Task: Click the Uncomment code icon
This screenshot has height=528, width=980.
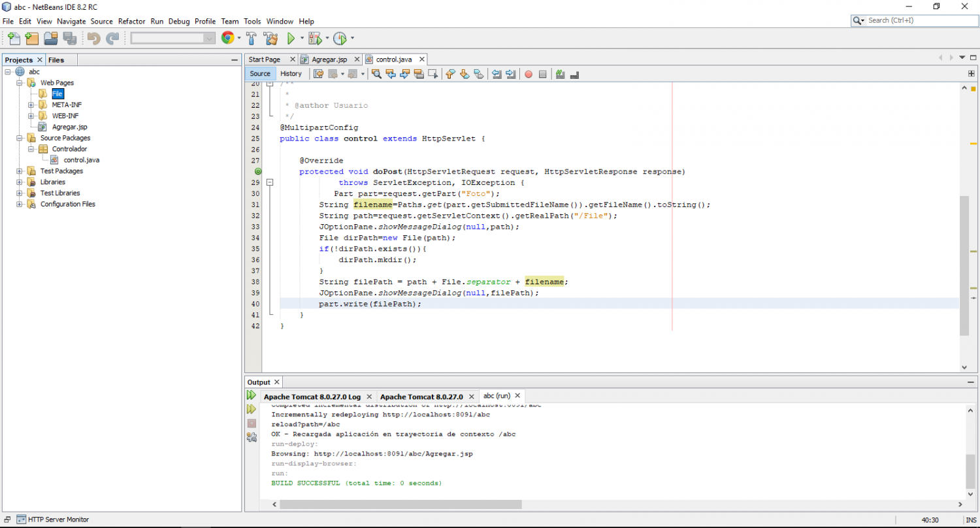Action: 575,74
